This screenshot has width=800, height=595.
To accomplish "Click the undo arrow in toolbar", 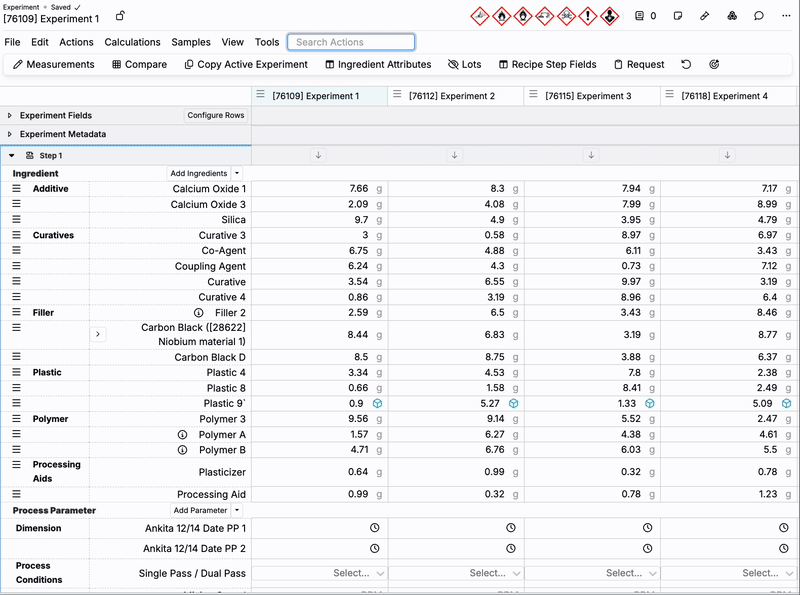I will coord(686,65).
